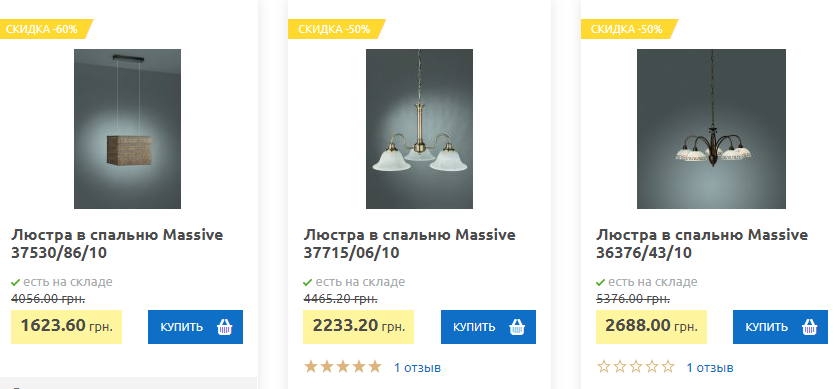Click the basket icon for chandelier 36376/43/10
This screenshot has height=389, width=835.
tap(809, 327)
